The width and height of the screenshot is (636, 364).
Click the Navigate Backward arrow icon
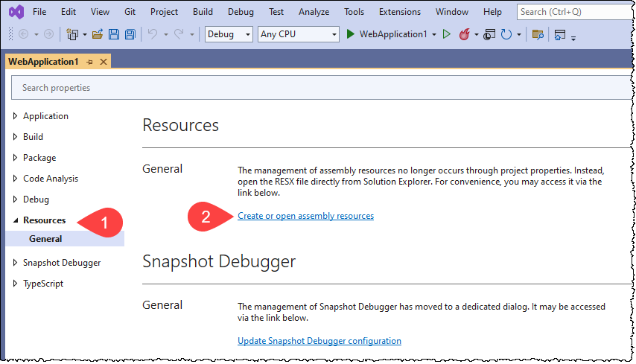[24, 34]
